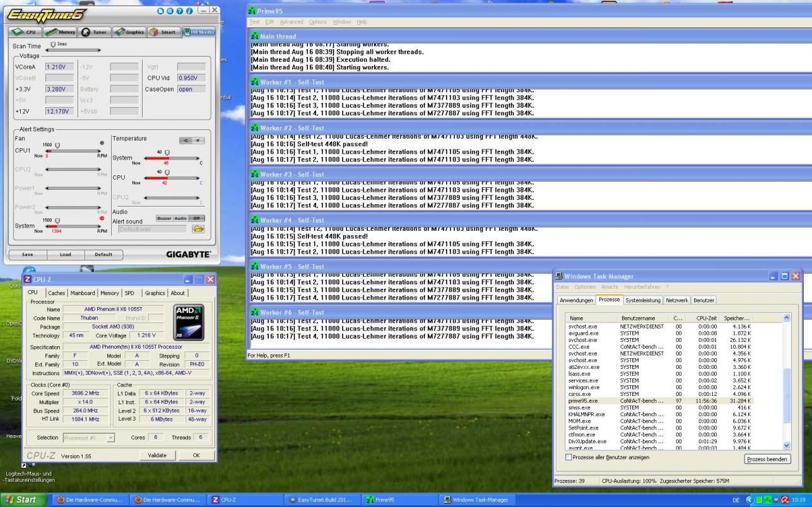This screenshot has width=812, height=507.
Task: Click the Worker #6 Self-Test window icon
Action: (254, 313)
